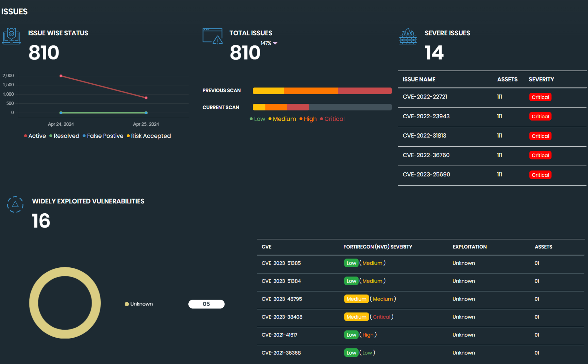Click the Severe Issues firewall icon
The width and height of the screenshot is (588, 364).
click(408, 37)
